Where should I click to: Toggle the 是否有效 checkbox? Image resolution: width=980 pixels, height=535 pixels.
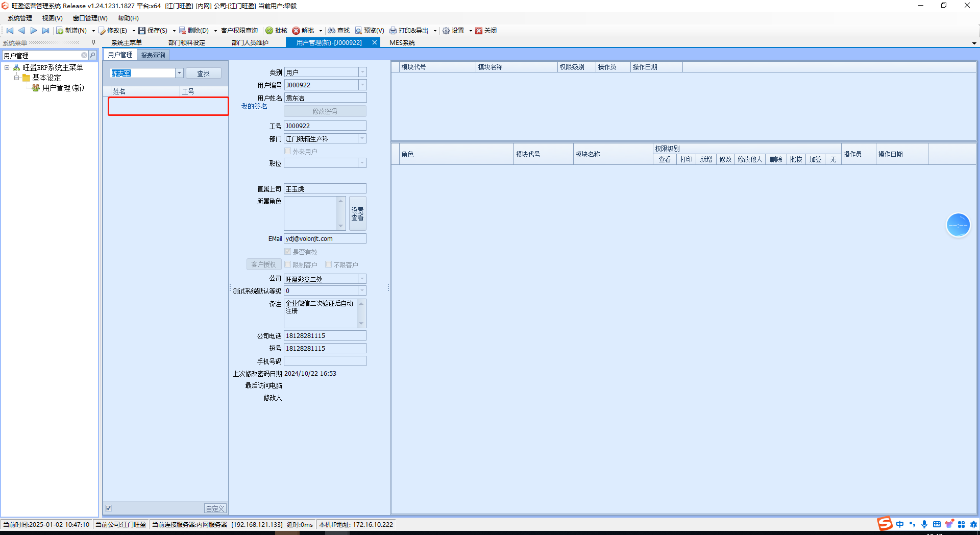288,252
